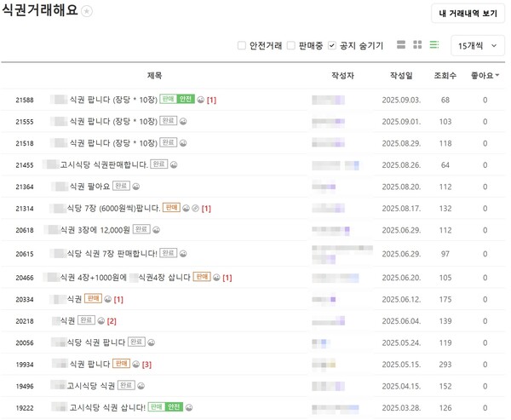The height and width of the screenshot is (420, 511).
Task: Click the image icon in post 19496
Action: pos(141,386)
